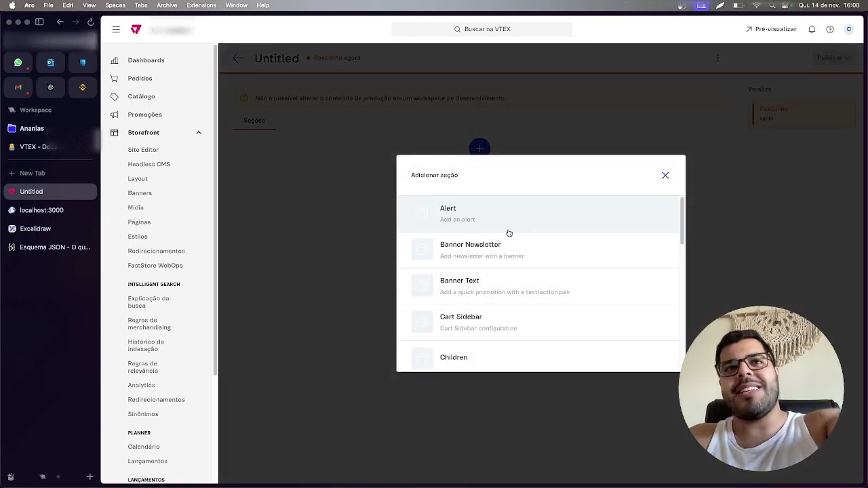This screenshot has width=868, height=488.
Task: Open the Pedidos cart icon
Action: pyautogui.click(x=114, y=79)
